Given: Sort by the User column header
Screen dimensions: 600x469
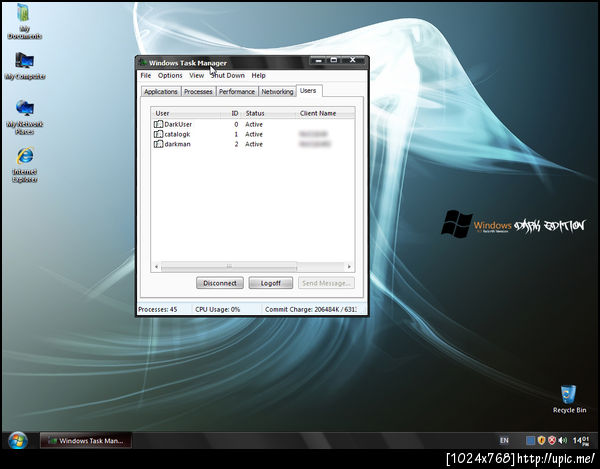Looking at the screenshot, I should coord(186,113).
